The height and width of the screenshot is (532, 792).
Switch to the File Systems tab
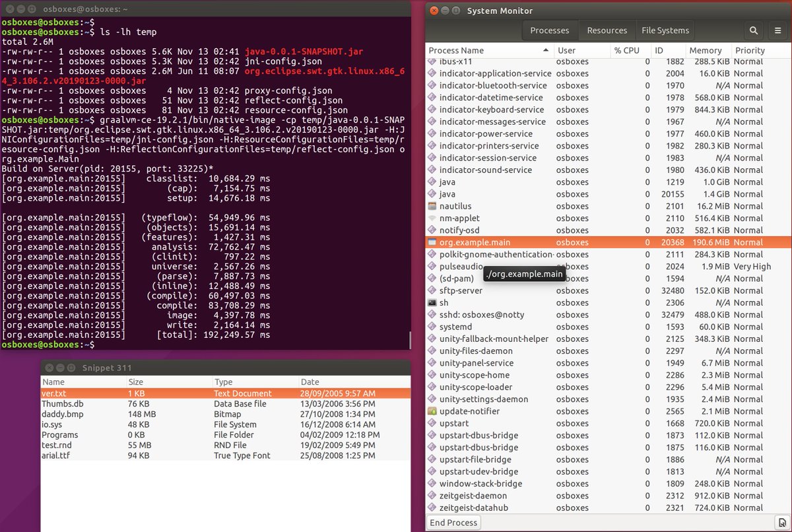click(665, 30)
